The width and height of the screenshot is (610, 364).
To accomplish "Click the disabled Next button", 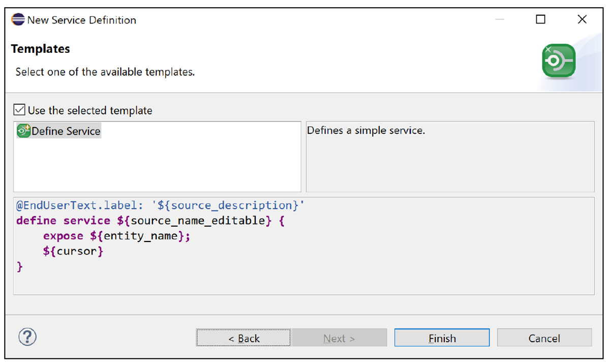I will coord(339,338).
